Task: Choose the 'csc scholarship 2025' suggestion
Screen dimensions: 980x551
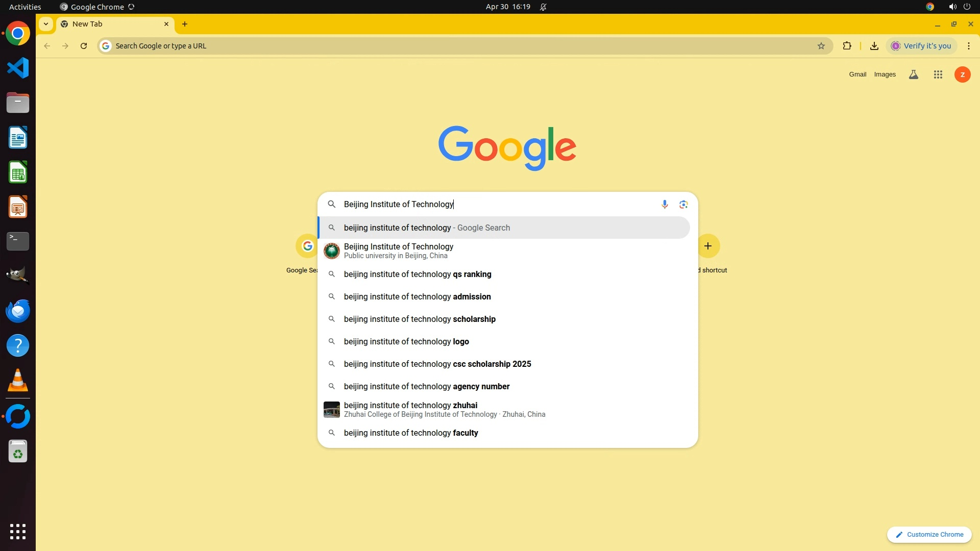Action: (x=437, y=364)
